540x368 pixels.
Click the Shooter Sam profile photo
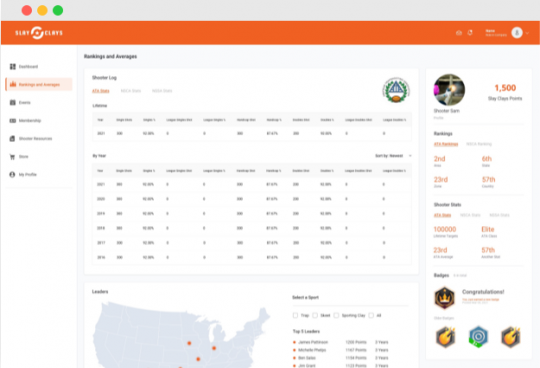(x=449, y=90)
